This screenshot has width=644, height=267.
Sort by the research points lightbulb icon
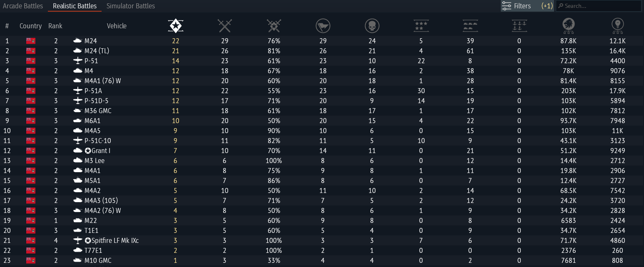pyautogui.click(x=617, y=26)
